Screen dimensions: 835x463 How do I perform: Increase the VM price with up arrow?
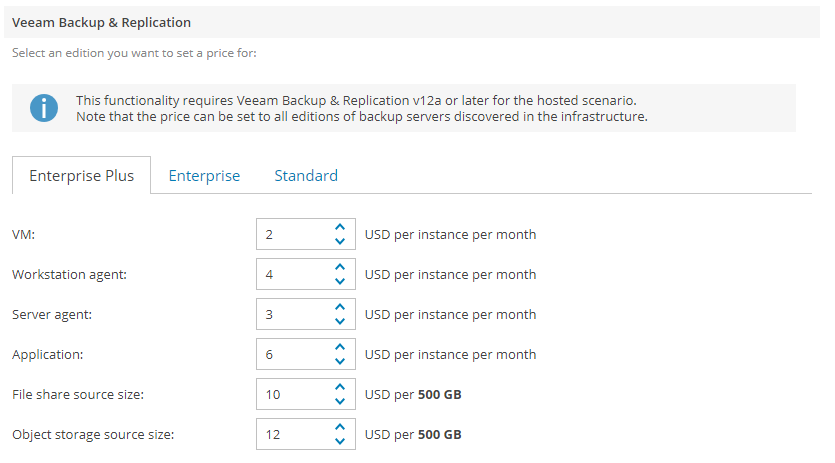click(340, 228)
